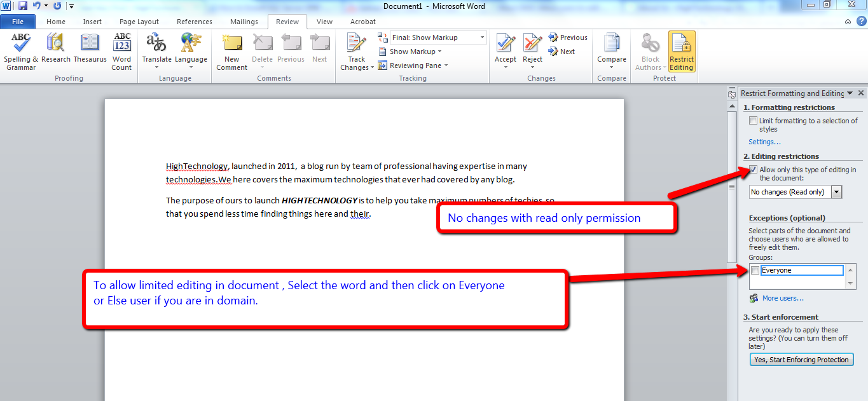The image size is (868, 401).
Task: Open the File tab
Action: tap(18, 22)
